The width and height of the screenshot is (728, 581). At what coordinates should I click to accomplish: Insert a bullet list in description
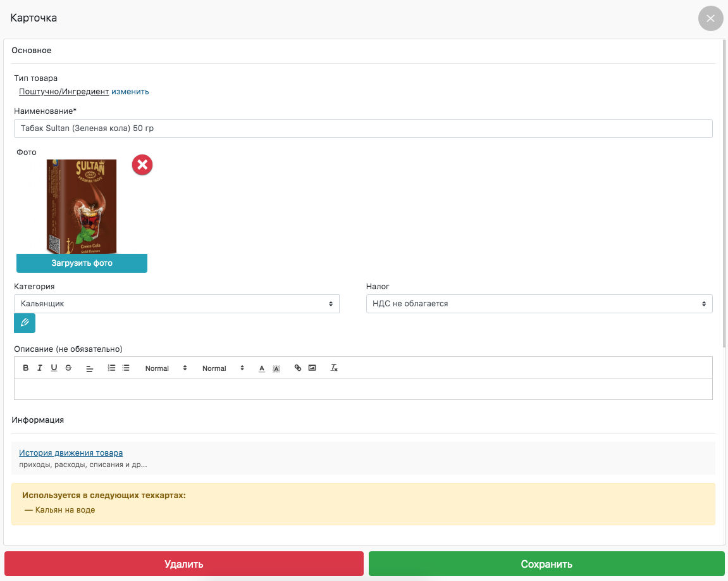(126, 368)
